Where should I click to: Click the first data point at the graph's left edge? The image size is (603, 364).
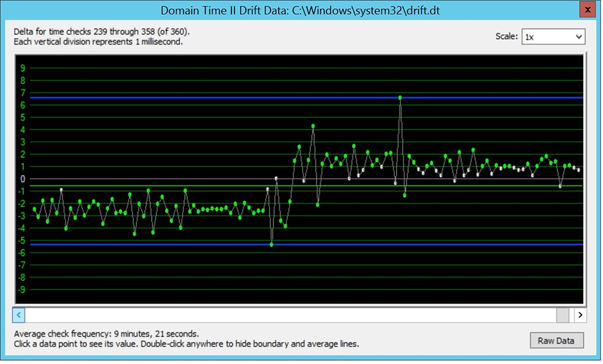34,209
